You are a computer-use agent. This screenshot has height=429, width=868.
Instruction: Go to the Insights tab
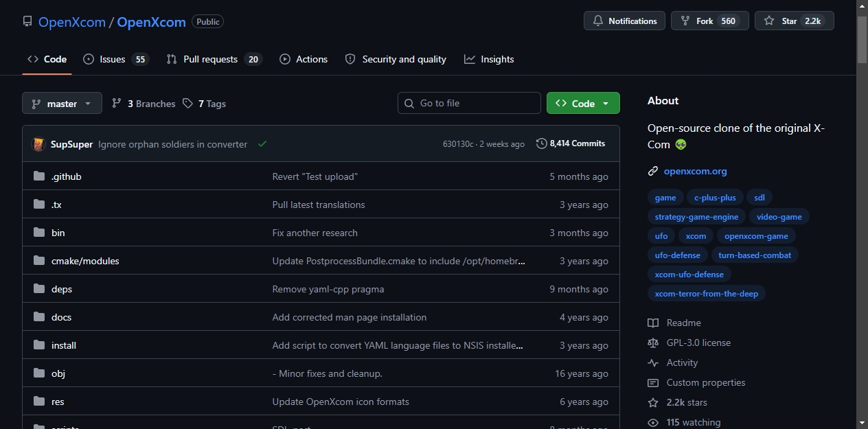tap(489, 59)
